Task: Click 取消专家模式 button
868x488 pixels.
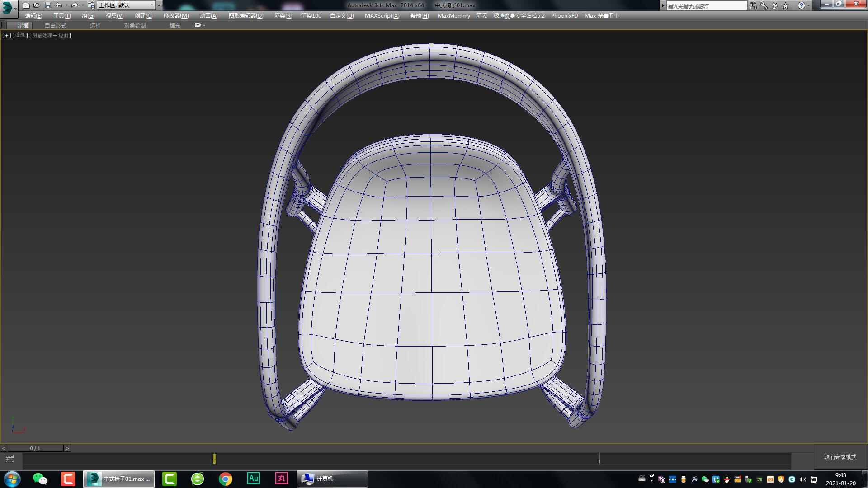Action: pos(840,457)
